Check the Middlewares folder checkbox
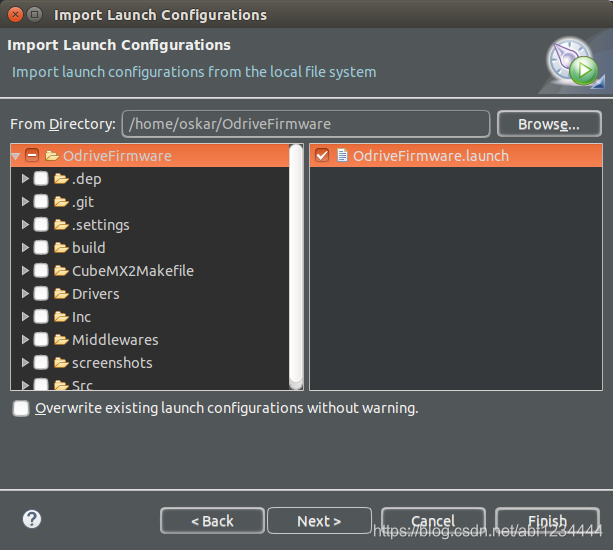Viewport: 613px width, 550px height. (41, 339)
